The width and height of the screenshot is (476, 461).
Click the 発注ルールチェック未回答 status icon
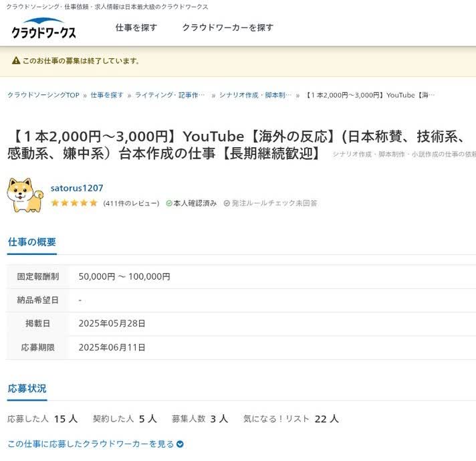point(227,203)
